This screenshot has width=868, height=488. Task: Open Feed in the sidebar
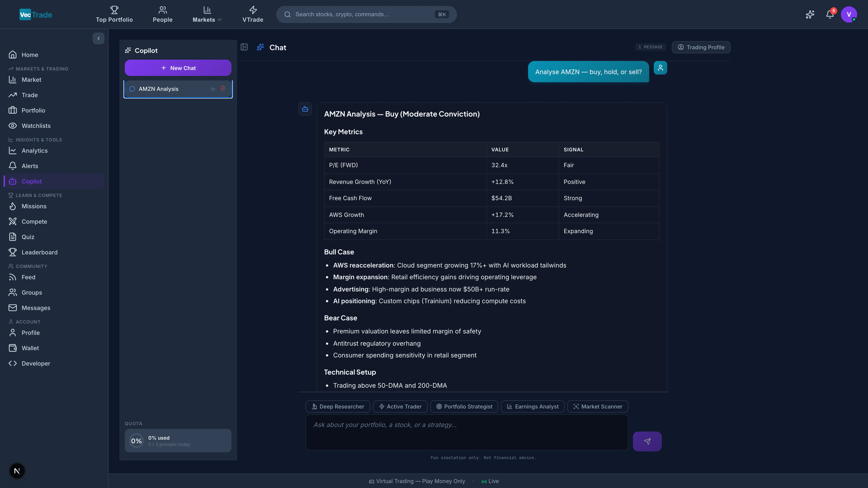pos(54,277)
